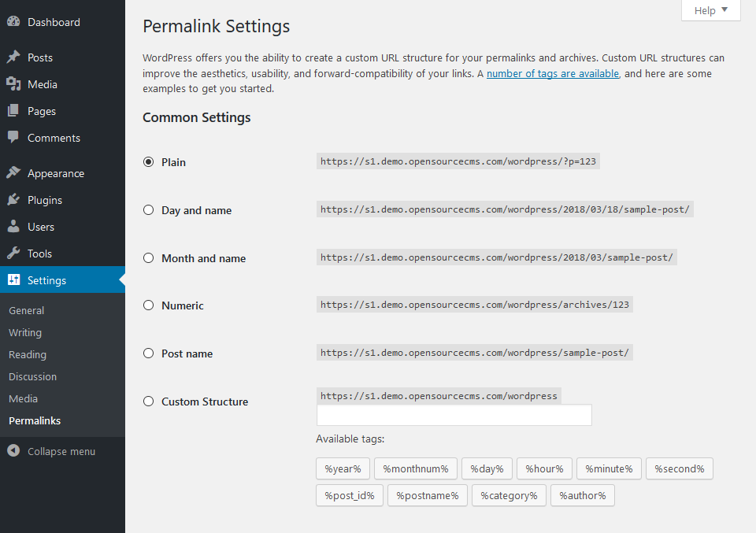This screenshot has height=533, width=756.
Task: Click the Users person icon
Action: point(13,227)
